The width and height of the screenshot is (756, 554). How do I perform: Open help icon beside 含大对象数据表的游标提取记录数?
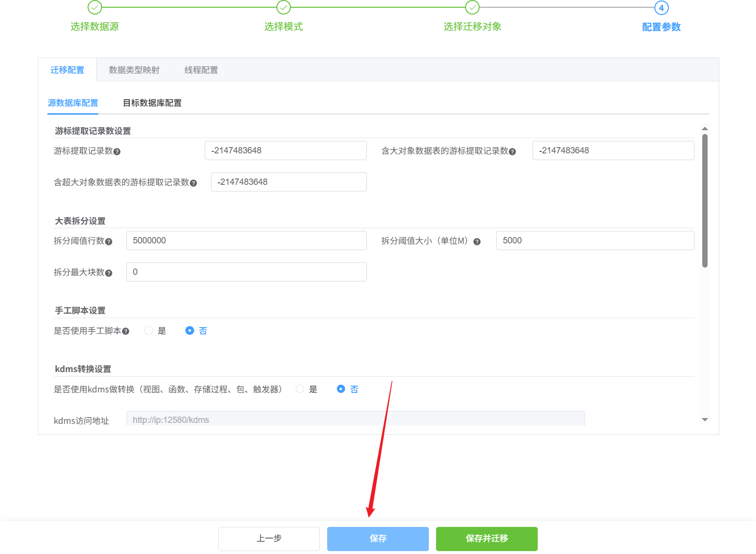coord(512,151)
